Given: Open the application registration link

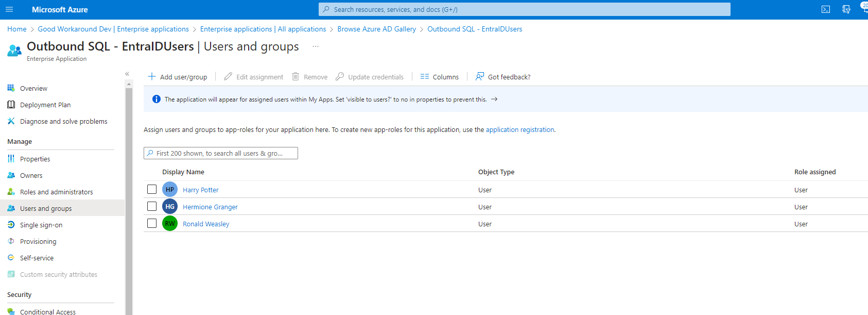Looking at the screenshot, I should coord(520,130).
